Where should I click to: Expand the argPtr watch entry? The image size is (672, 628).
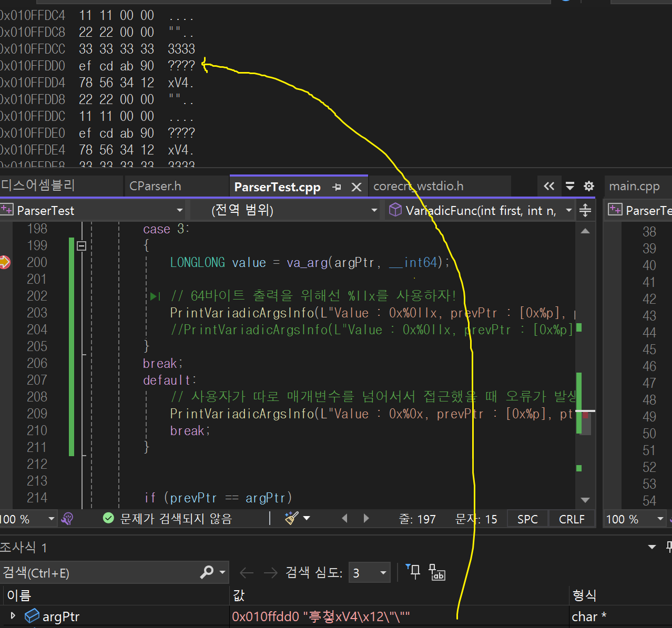point(13,615)
